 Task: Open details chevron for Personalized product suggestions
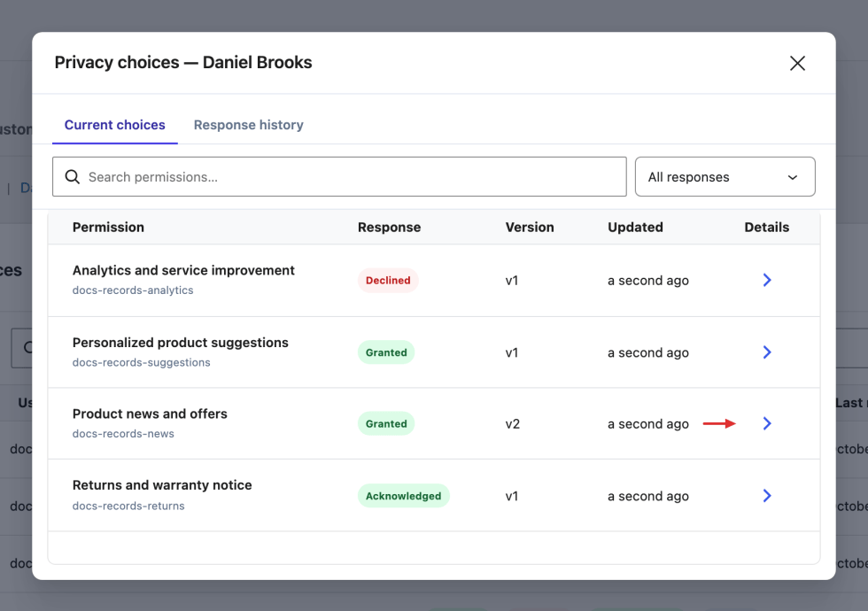pos(767,352)
